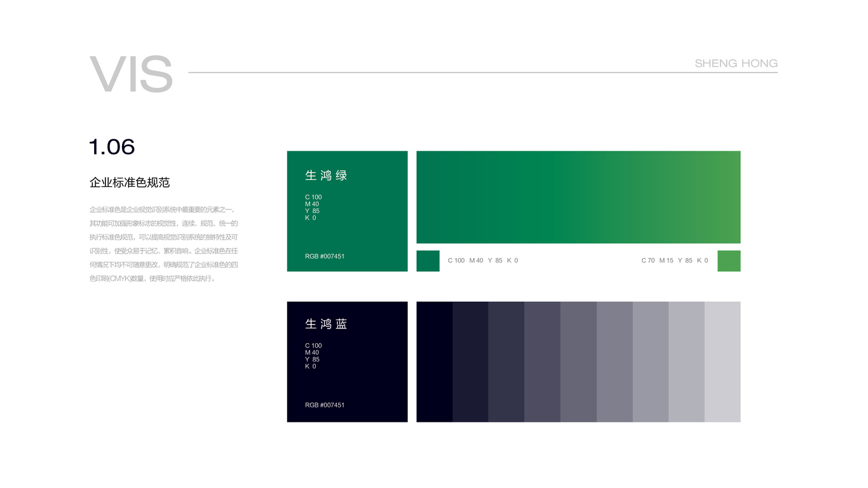The image size is (868, 488).
Task: Click the paragraph line starting 色印刷(CMYK)数量
Action: pos(153,278)
